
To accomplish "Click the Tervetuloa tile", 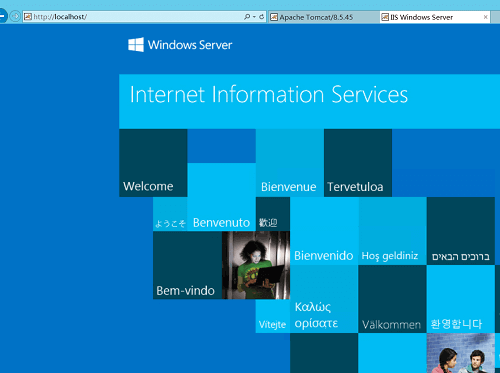I will [358, 163].
